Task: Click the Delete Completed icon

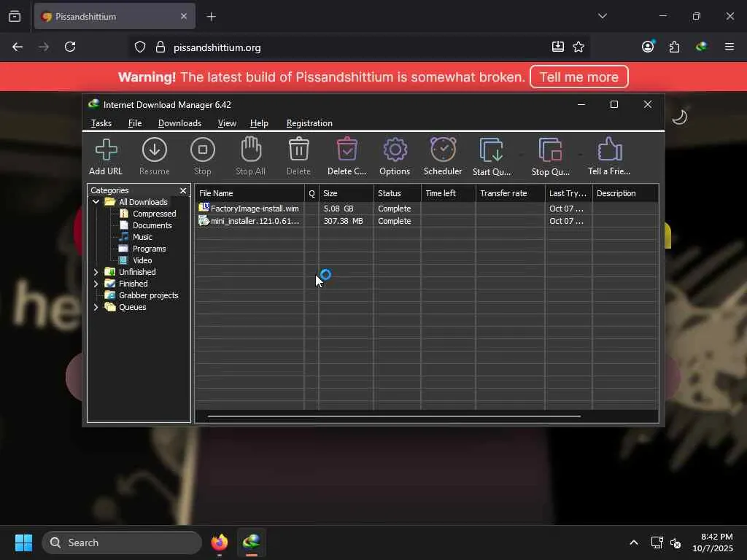Action: (x=347, y=156)
